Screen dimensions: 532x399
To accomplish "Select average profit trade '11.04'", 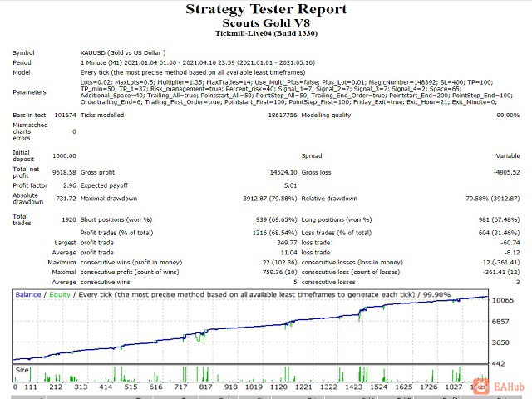I will click(288, 253).
